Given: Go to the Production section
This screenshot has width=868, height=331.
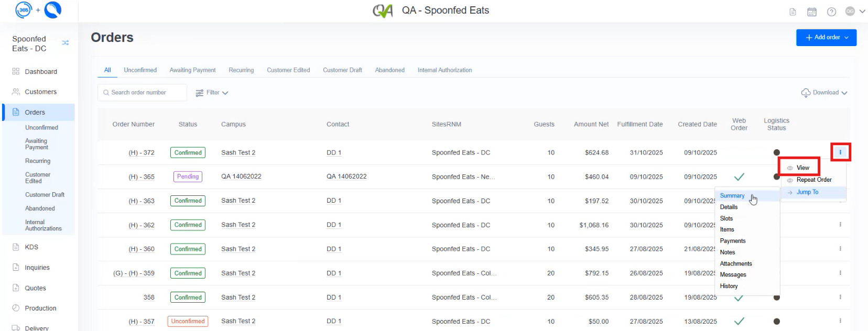Looking at the screenshot, I should point(42,308).
